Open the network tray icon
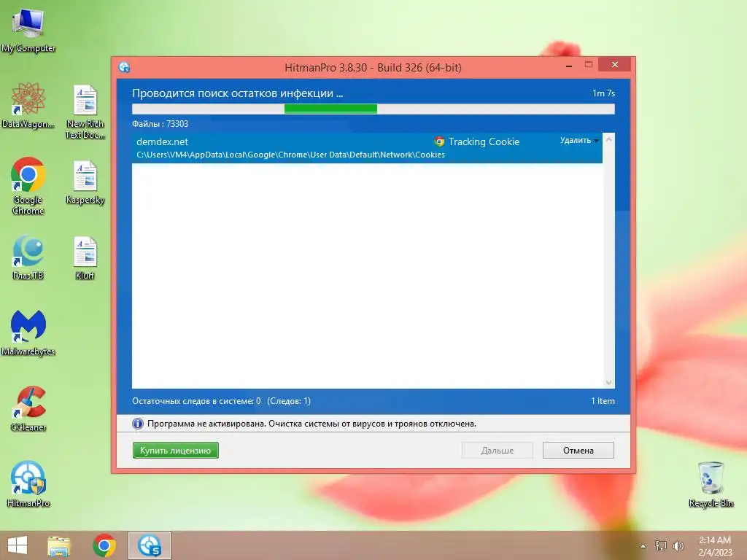 click(661, 545)
